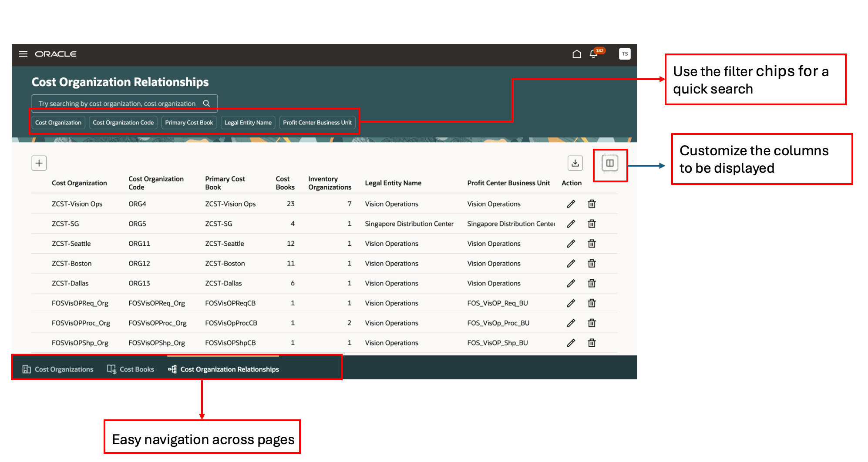868x462 pixels.
Task: Select the Cost Organization Code chip
Action: (123, 122)
